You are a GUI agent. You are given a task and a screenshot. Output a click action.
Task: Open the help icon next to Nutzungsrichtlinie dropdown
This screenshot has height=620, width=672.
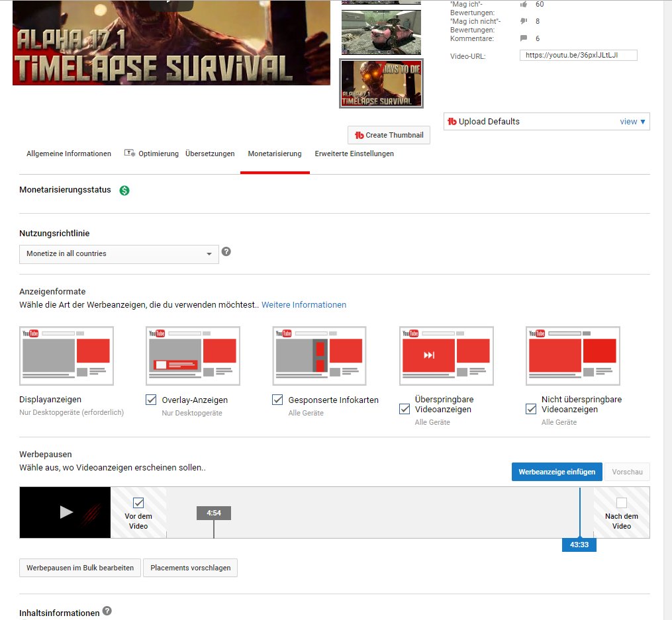coord(226,251)
